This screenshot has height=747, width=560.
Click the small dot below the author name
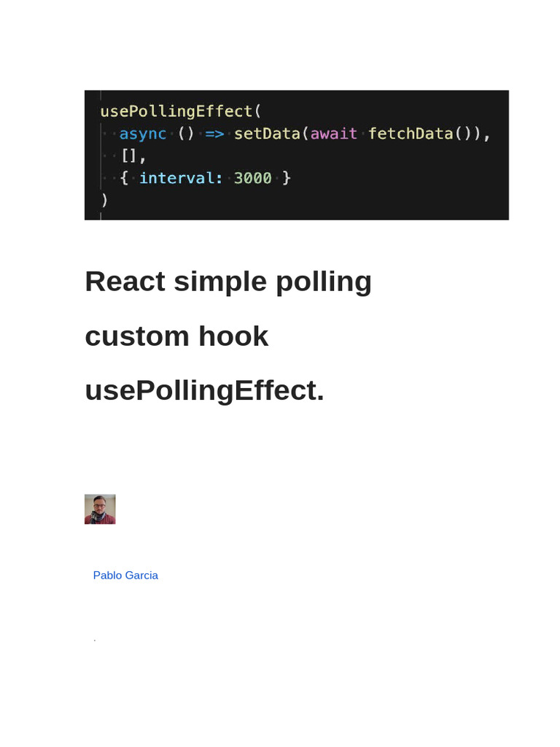95,640
